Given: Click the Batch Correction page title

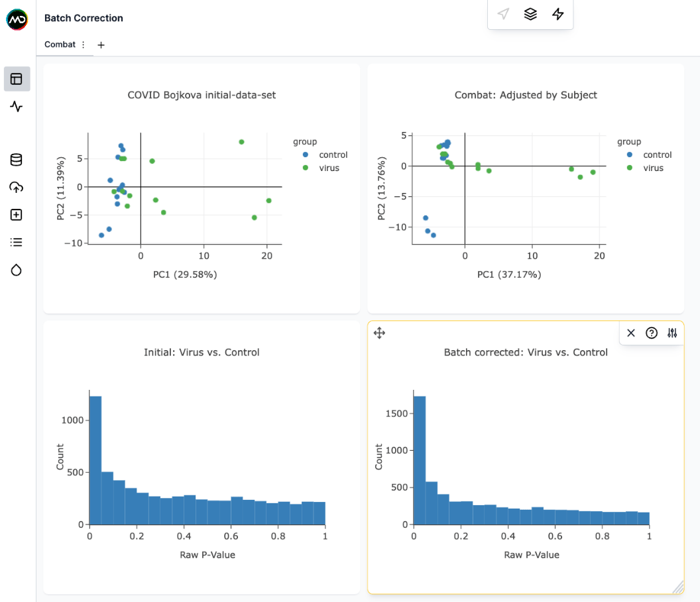Looking at the screenshot, I should click(x=84, y=19).
